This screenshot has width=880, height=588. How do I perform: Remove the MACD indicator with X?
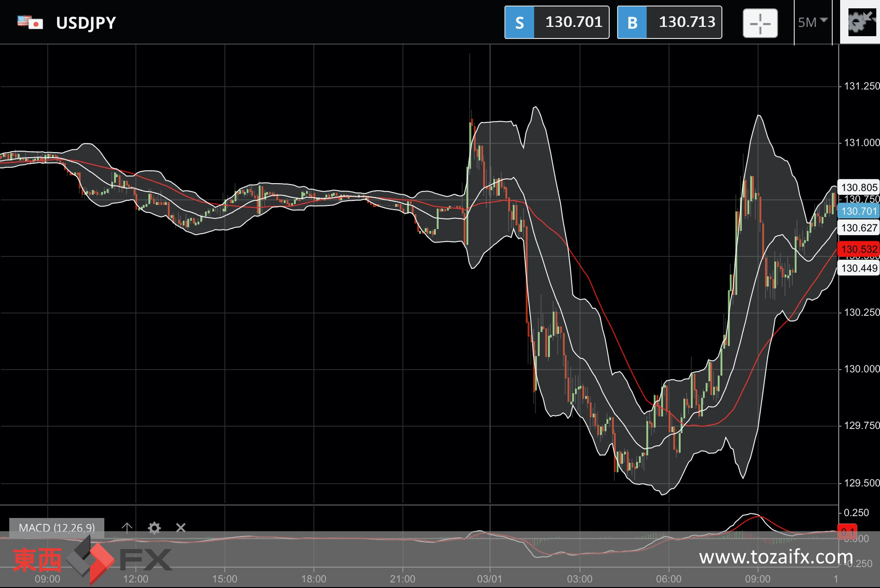[181, 528]
